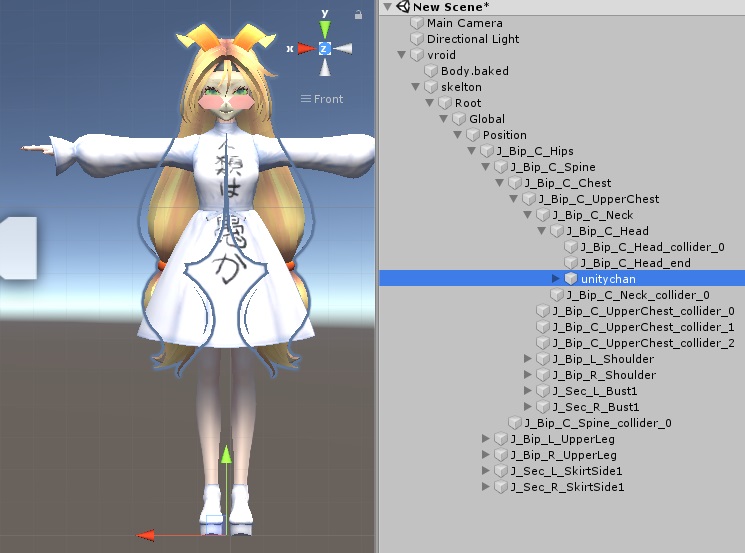This screenshot has width=745, height=553.
Task: Click the blue Z center gizmo cube
Action: 325,48
